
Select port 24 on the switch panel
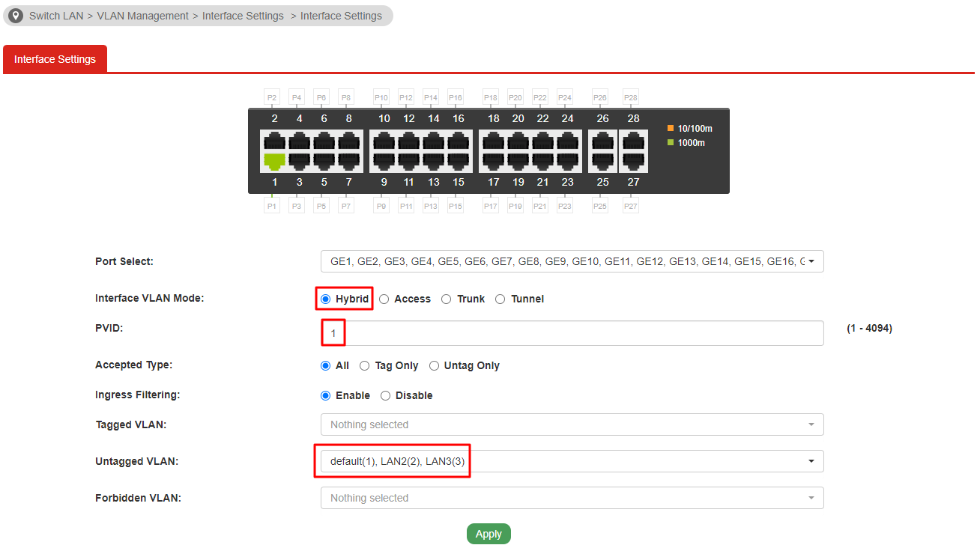pyautogui.click(x=567, y=141)
